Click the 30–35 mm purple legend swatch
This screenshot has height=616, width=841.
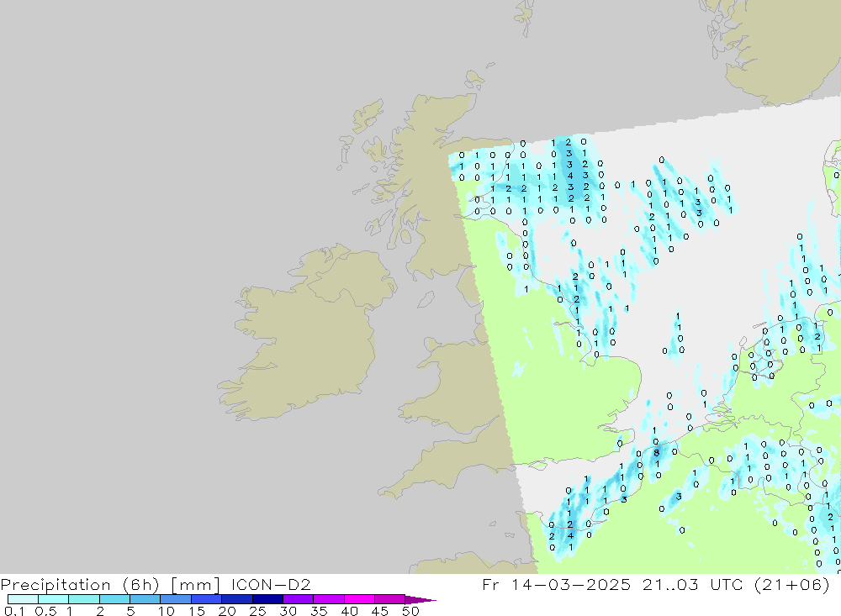click(298, 599)
